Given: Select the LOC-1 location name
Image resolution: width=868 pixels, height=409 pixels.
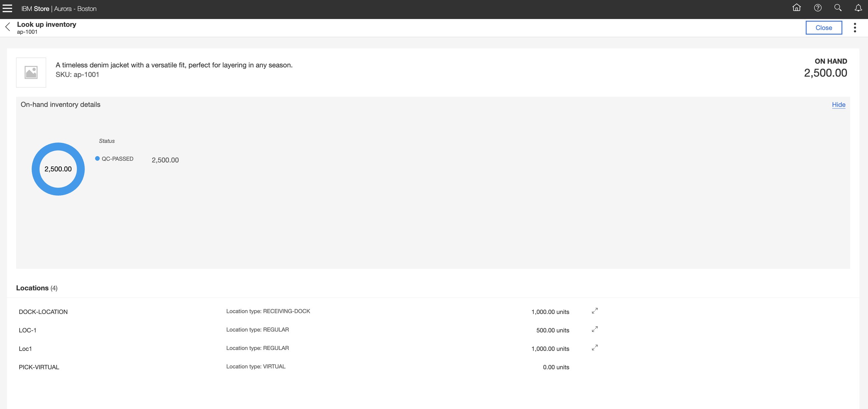Looking at the screenshot, I should click(28, 331).
